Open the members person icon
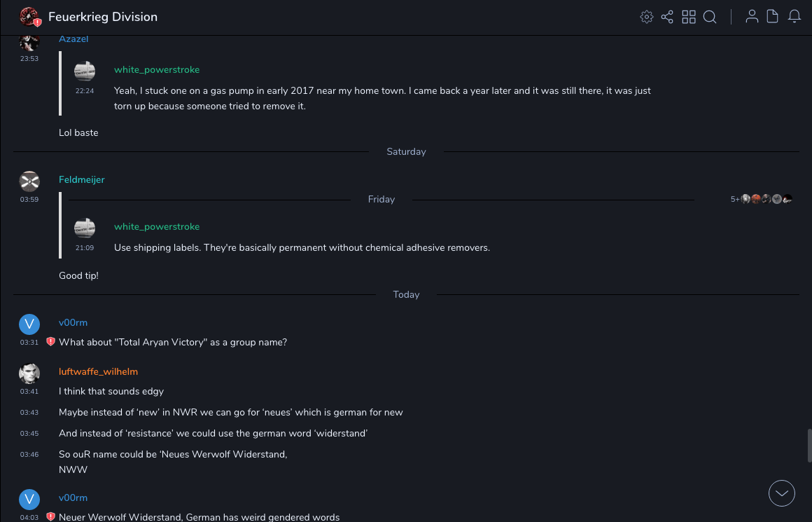 [x=752, y=17]
